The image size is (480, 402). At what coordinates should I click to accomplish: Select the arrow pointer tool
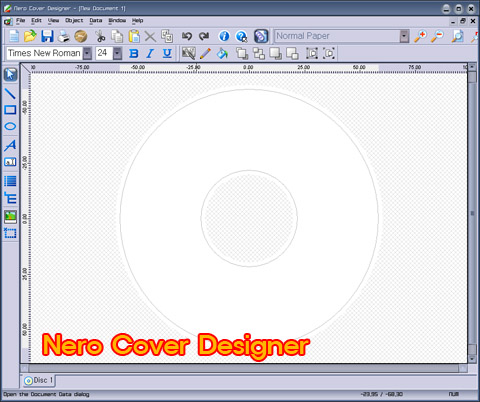pos(10,74)
